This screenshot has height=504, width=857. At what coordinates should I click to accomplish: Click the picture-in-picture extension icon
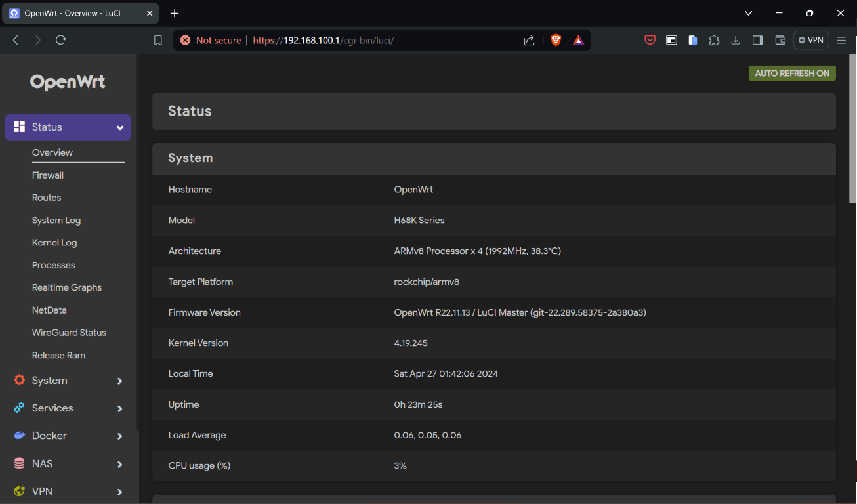click(x=671, y=40)
